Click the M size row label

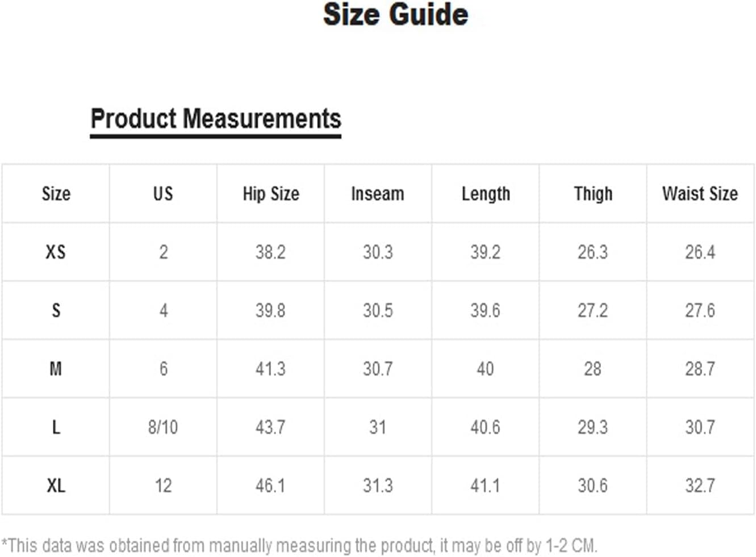click(x=56, y=369)
